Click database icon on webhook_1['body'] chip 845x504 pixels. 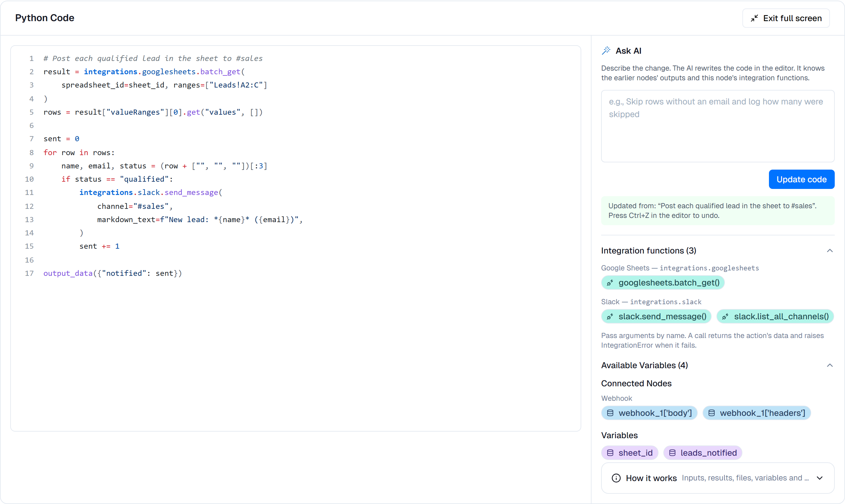[x=610, y=413]
